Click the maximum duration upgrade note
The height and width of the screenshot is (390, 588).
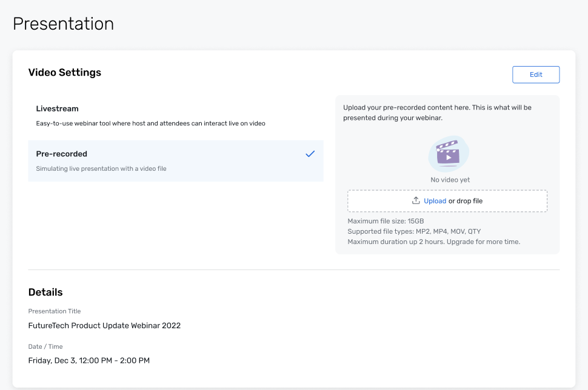(x=433, y=242)
